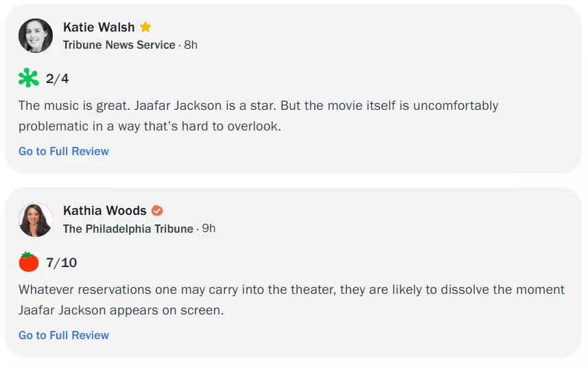This screenshot has height=368, width=588.
Task: Go to Kathia Woods's full review
Action: pos(64,335)
